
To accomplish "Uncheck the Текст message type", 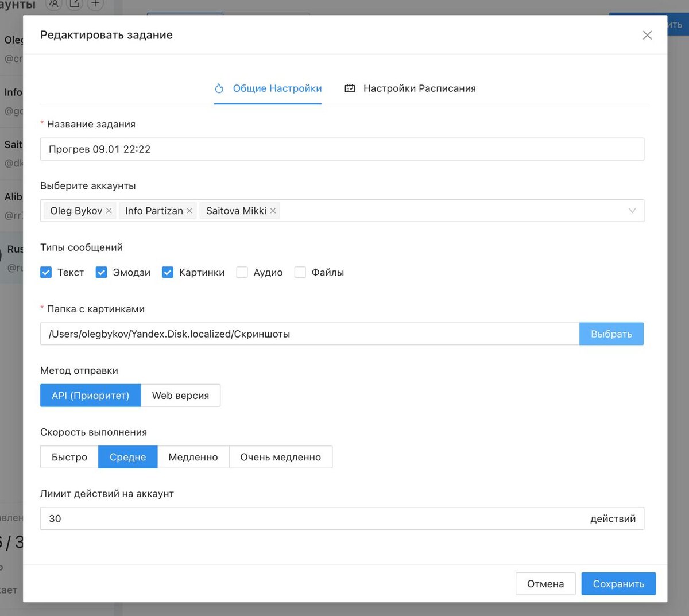I will (46, 272).
